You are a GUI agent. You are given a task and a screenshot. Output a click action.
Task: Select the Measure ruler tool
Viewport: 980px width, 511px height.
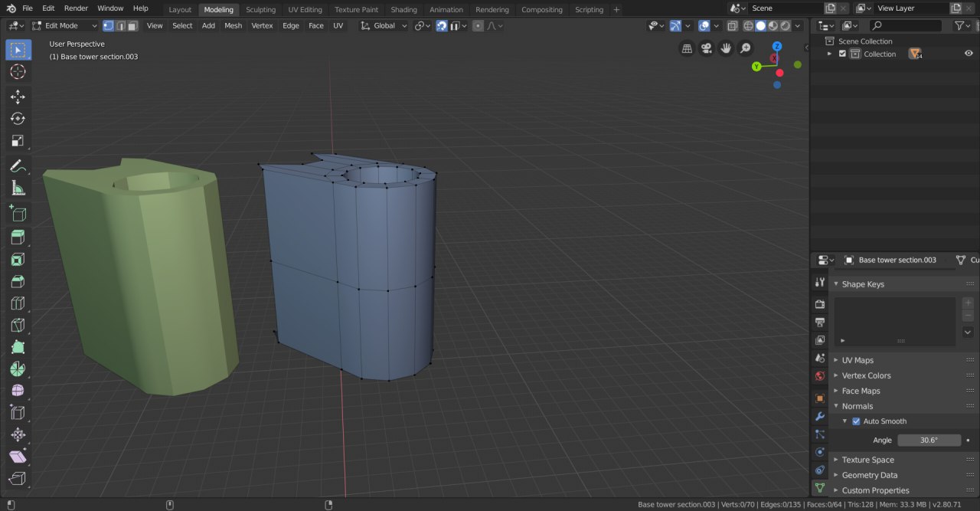[x=18, y=188]
